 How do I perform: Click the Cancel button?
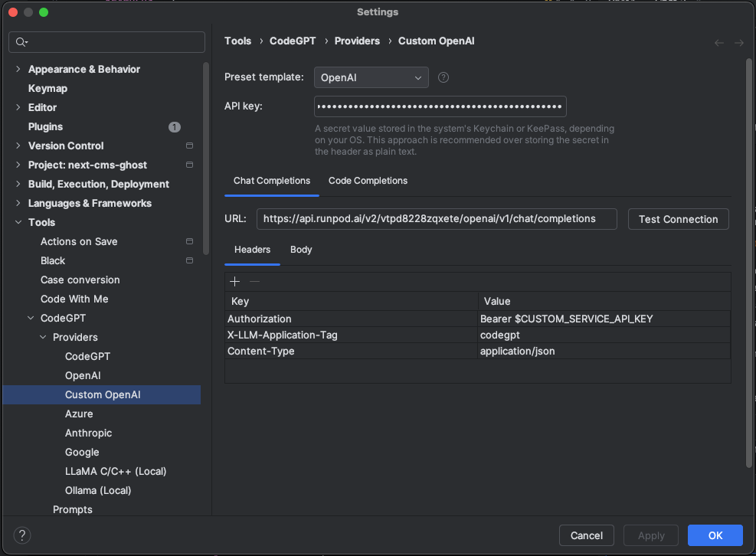[586, 535]
